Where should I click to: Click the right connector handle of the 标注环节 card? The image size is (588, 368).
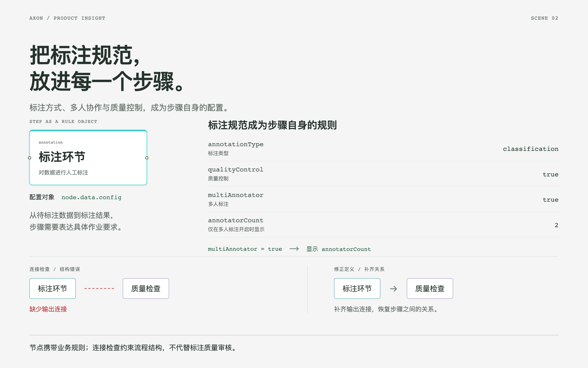pos(147,158)
